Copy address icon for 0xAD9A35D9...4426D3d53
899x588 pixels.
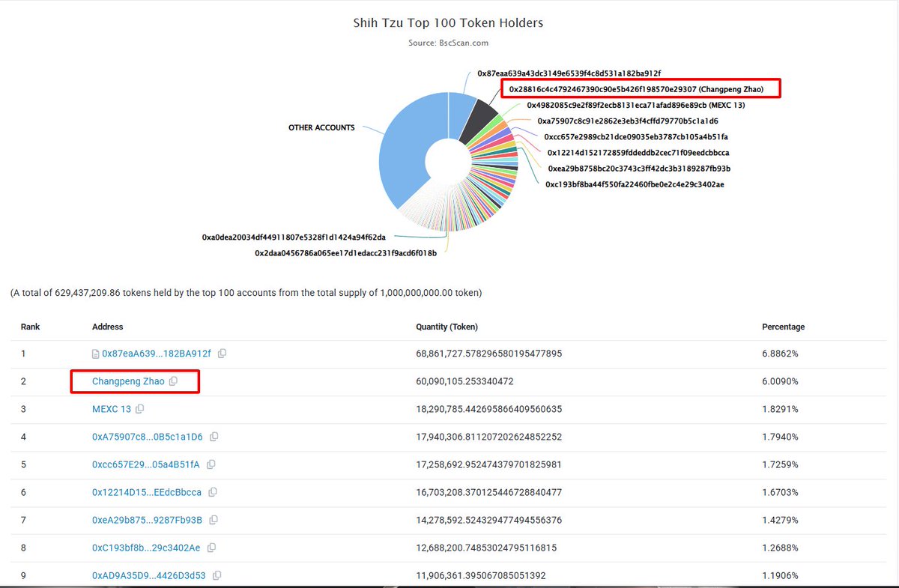point(217,575)
